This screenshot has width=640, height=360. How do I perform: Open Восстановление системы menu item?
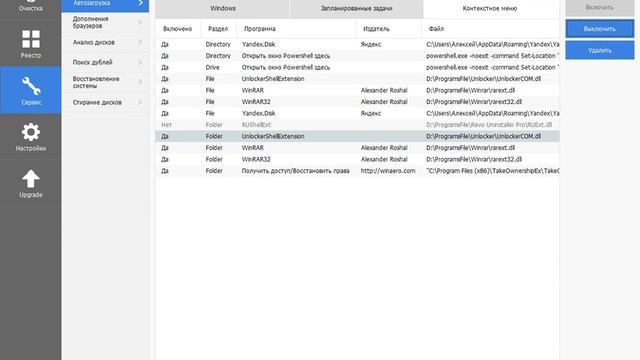[105, 82]
